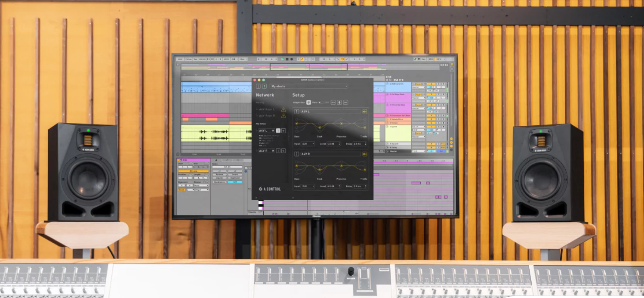Viewport: 644px width, 298px height.
Task: Click the Record button in the transport bar
Action: click(x=292, y=59)
